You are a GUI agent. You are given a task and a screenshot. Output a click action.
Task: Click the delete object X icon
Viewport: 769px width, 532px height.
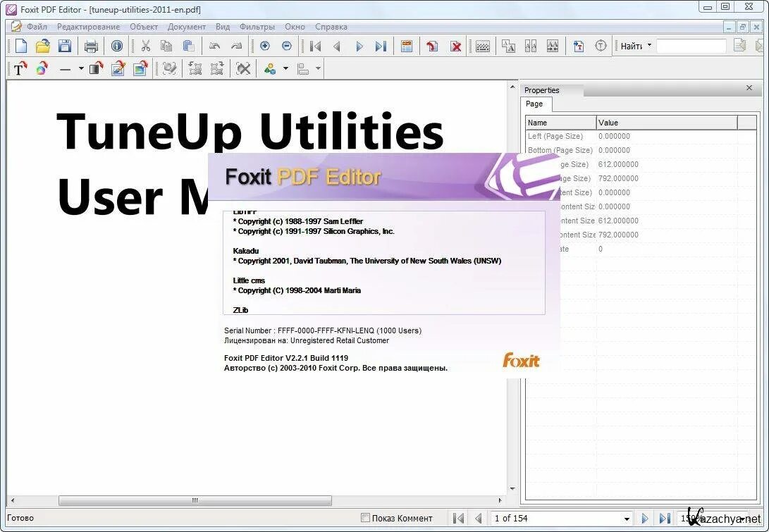coord(243,68)
